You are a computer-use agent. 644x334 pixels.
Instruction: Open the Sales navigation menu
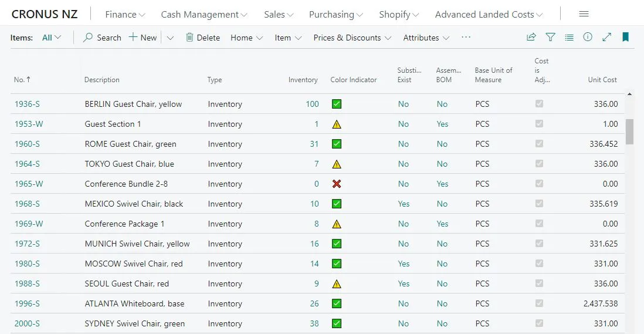279,14
